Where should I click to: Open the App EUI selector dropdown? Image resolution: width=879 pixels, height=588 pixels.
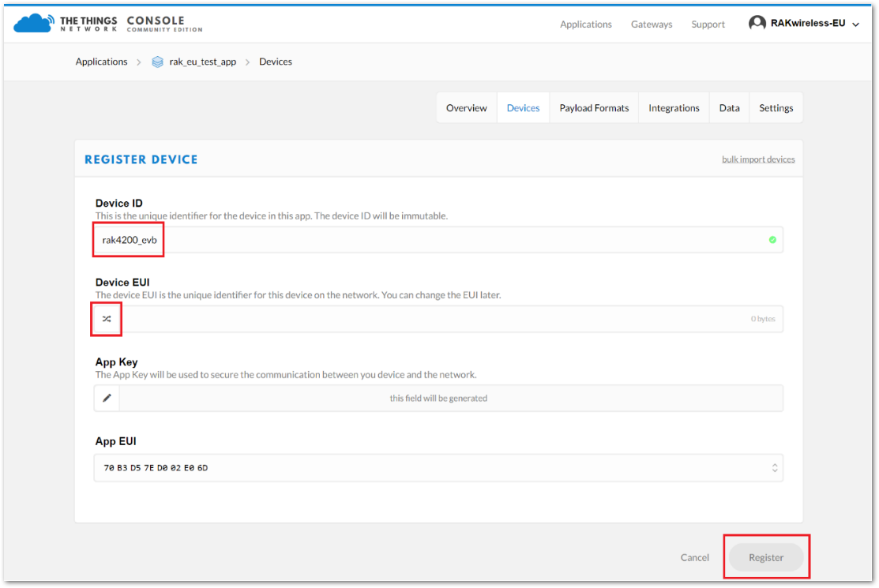774,467
